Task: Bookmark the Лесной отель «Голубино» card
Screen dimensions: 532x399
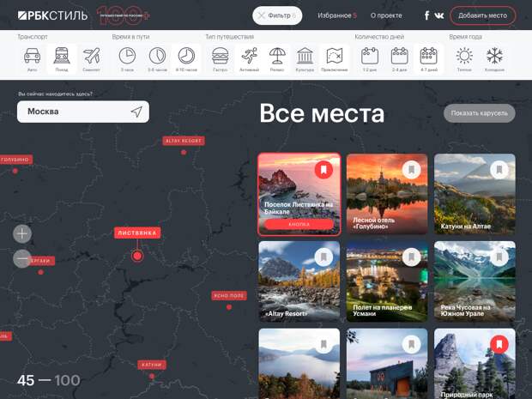Action: pyautogui.click(x=411, y=170)
